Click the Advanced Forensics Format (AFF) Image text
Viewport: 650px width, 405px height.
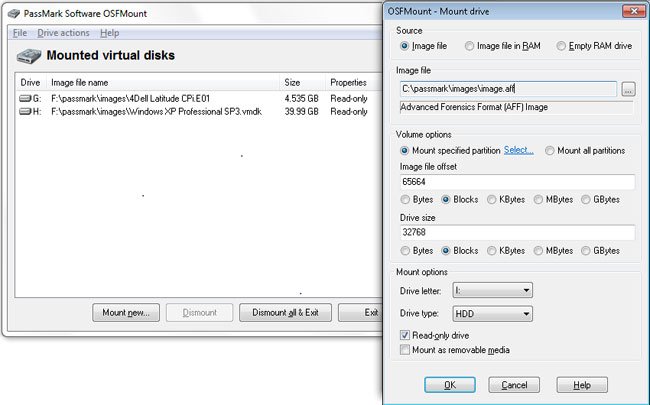point(474,107)
